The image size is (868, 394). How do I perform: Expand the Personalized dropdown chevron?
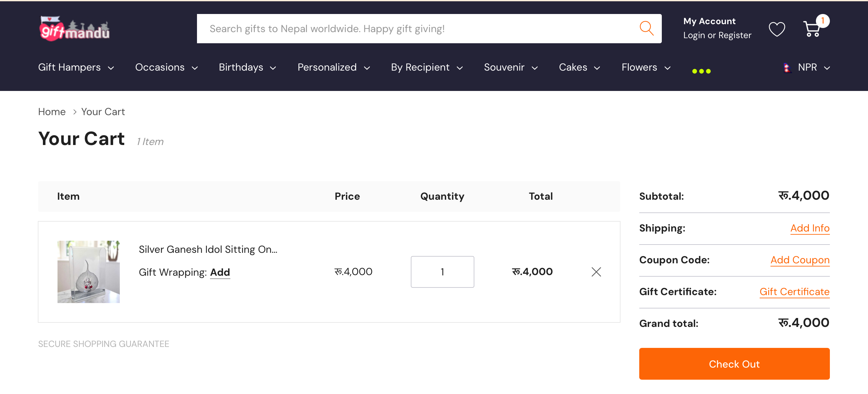tap(367, 68)
